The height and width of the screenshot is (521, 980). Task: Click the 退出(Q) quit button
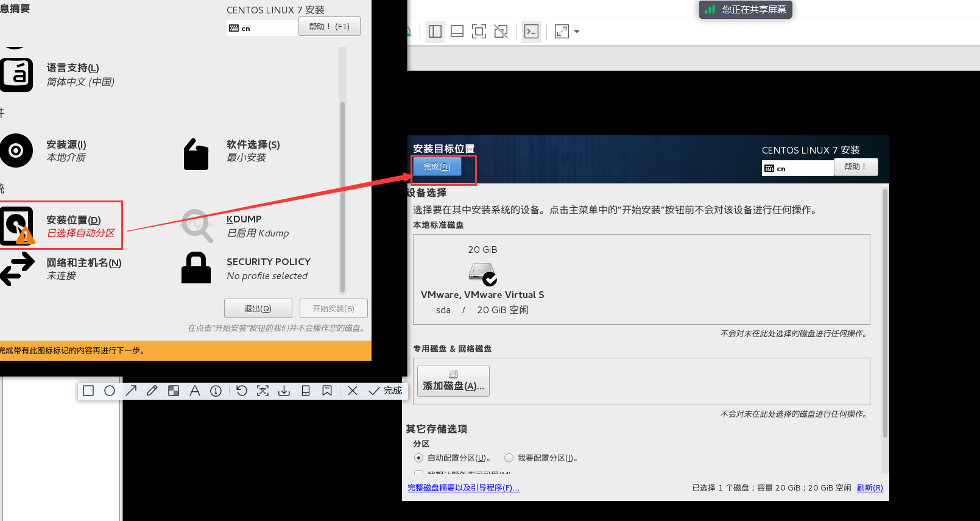pos(258,308)
